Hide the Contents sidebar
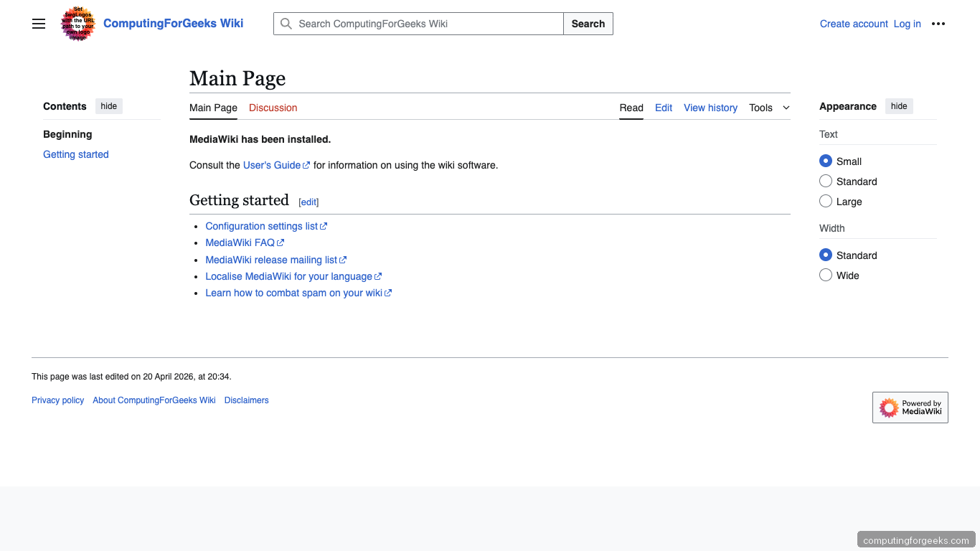The image size is (980, 551). 108,105
